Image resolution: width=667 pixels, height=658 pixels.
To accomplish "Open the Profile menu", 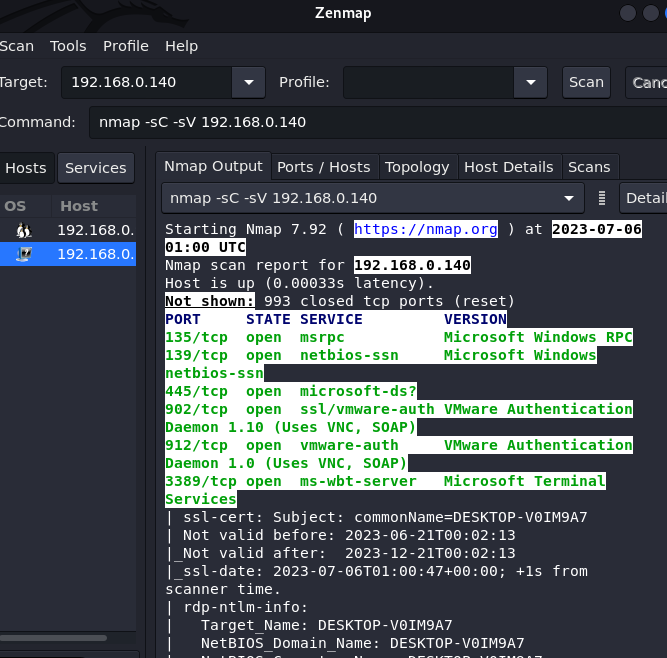I will pyautogui.click(x=125, y=46).
